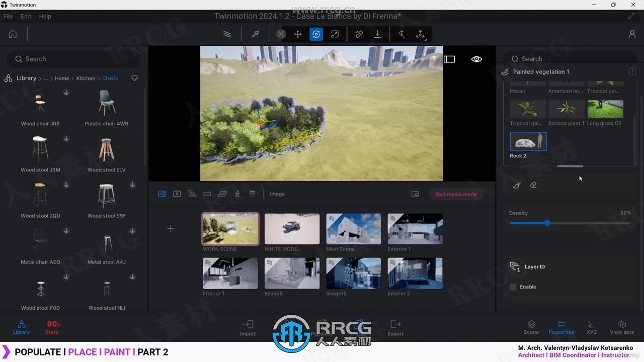This screenshot has width=644, height=362.
Task: Select the Rotate tool in toolbar
Action: [x=316, y=34]
